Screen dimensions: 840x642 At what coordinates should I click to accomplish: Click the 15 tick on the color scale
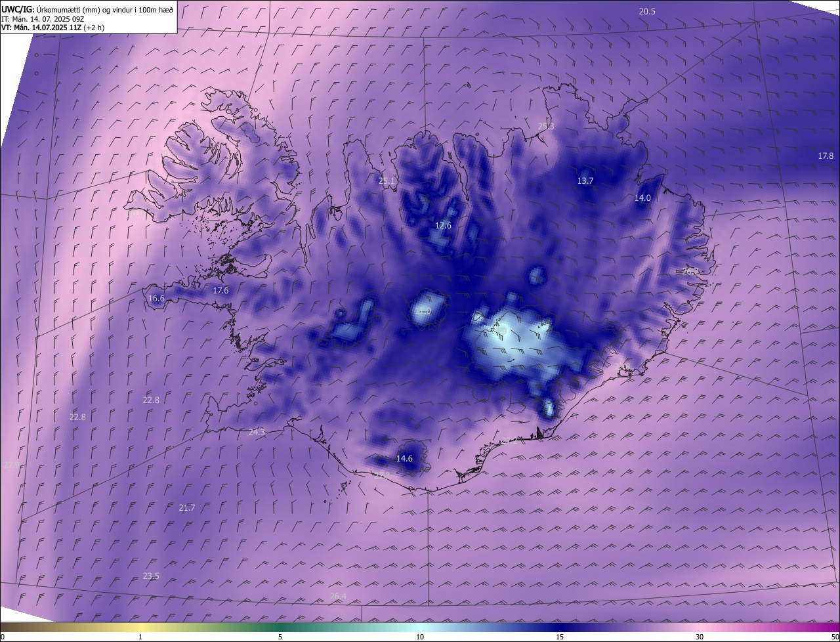[560, 637]
